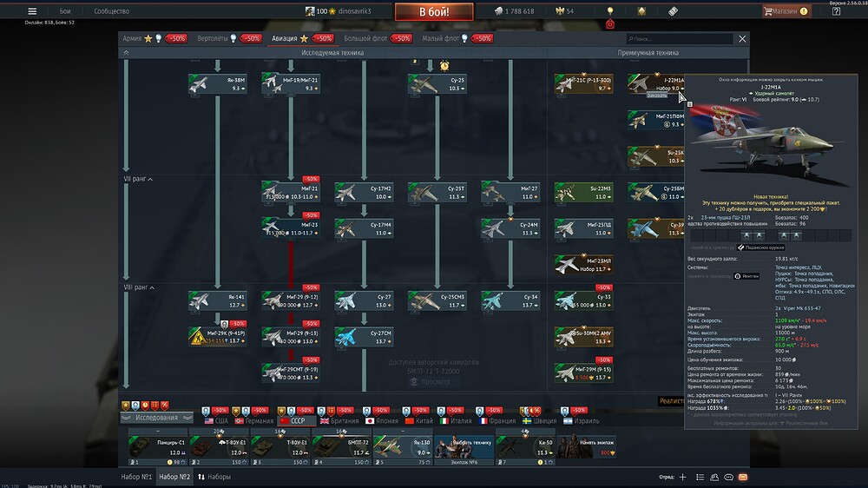
Task: Switch nation to Британия
Action: pyautogui.click(x=339, y=421)
